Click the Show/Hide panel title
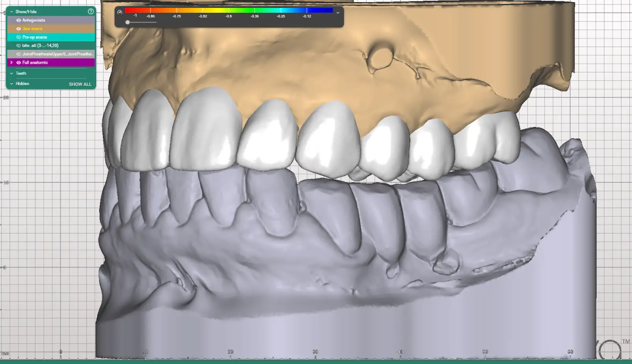Screen dimensions: 632x364 pos(26,12)
